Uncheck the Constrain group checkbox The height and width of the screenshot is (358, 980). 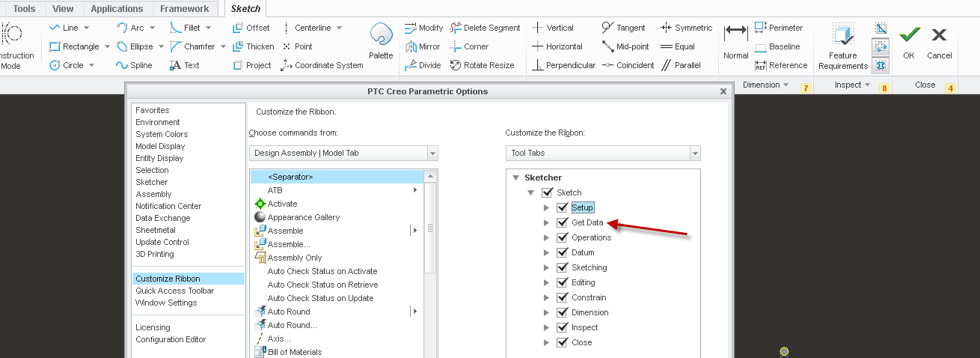(x=562, y=297)
